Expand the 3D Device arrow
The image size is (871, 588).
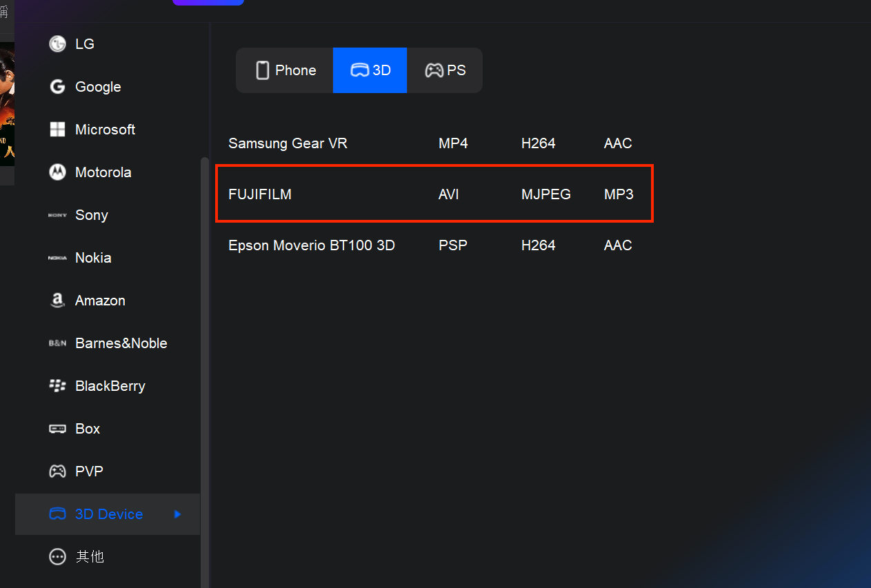(178, 514)
